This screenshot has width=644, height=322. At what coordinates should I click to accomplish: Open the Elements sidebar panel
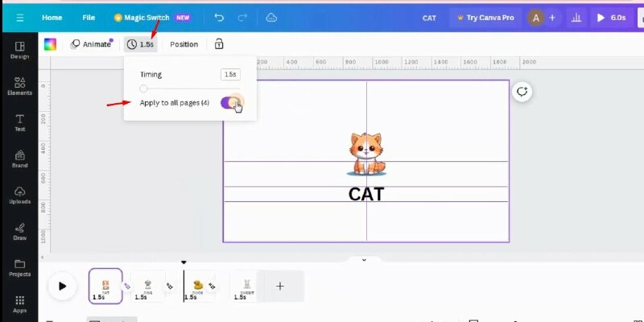point(19,86)
